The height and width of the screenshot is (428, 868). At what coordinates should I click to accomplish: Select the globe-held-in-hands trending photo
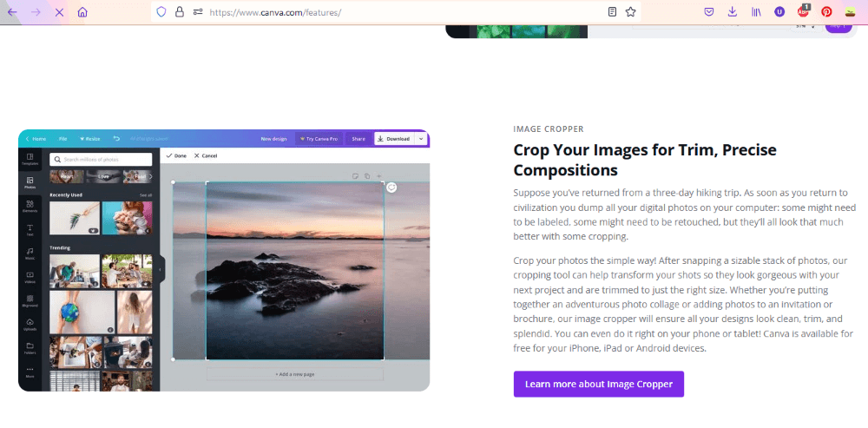82,313
